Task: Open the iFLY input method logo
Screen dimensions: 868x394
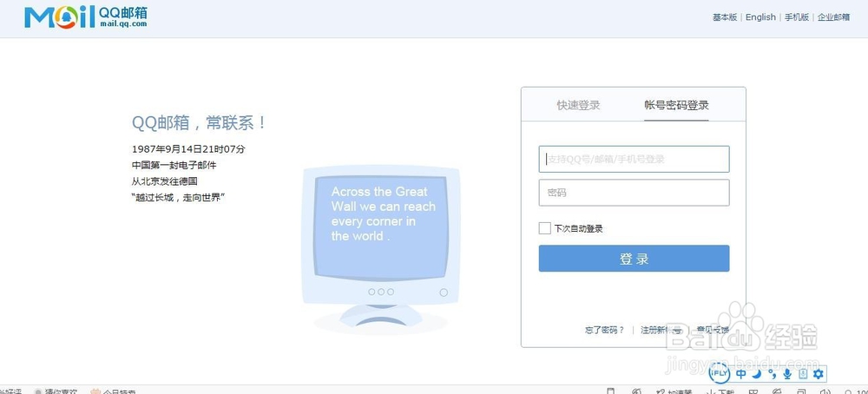Action: coord(720,374)
